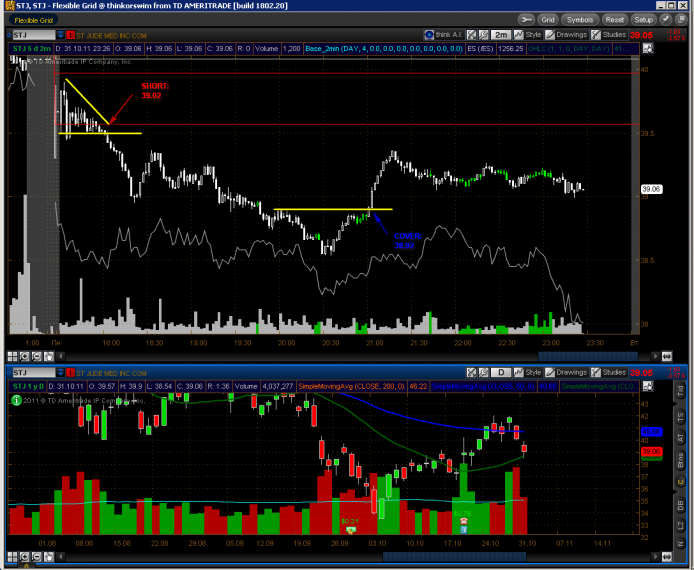Screen dimensions: 694x570
Task: Click the Reset button
Action: point(615,20)
